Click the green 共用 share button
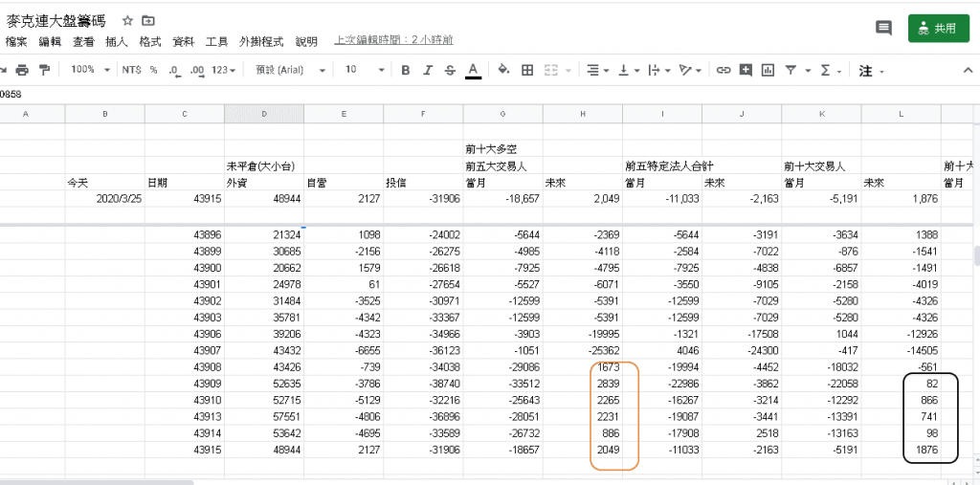Screen dimensions: 980x485 click(938, 29)
